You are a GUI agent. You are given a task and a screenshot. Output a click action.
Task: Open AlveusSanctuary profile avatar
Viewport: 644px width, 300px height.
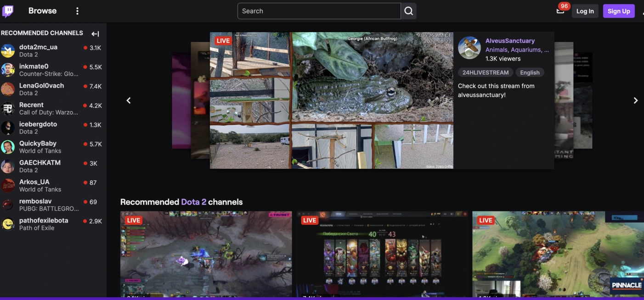(469, 48)
